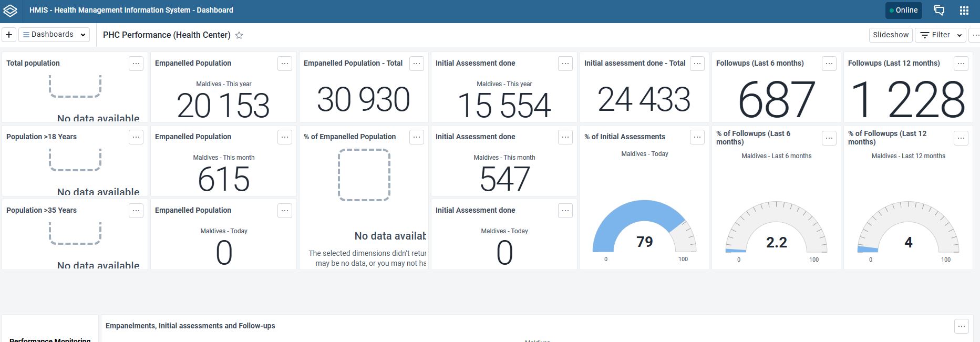Open options for Empanelled Population - Total card
980x342 pixels.
click(417, 64)
